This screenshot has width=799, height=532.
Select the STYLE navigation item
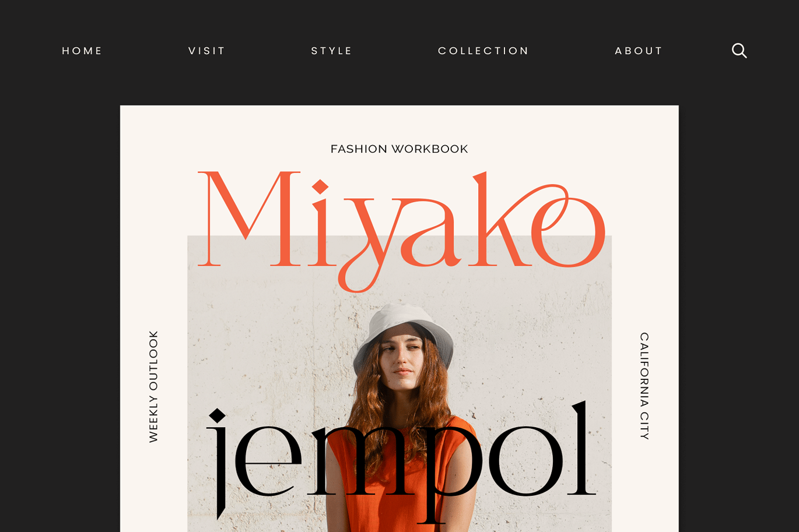coord(331,51)
